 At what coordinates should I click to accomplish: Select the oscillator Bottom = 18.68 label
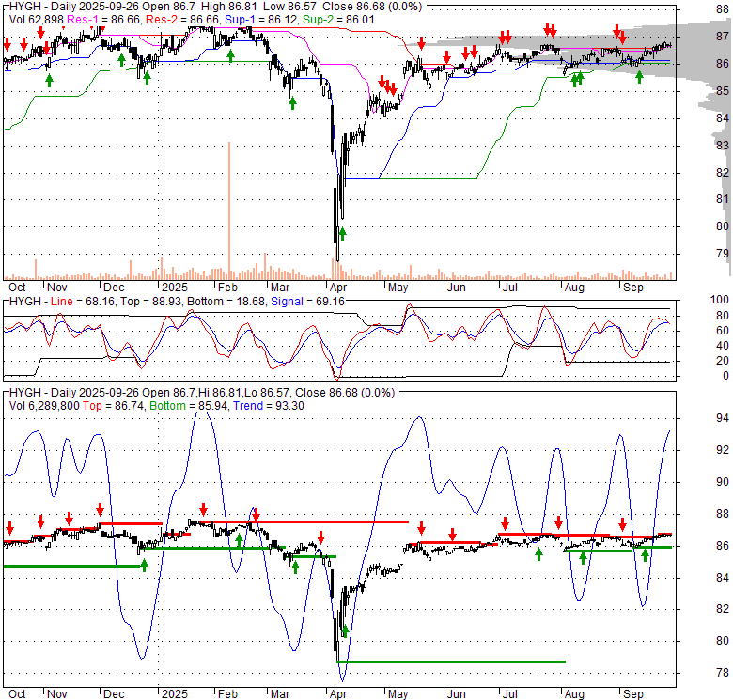point(226,302)
